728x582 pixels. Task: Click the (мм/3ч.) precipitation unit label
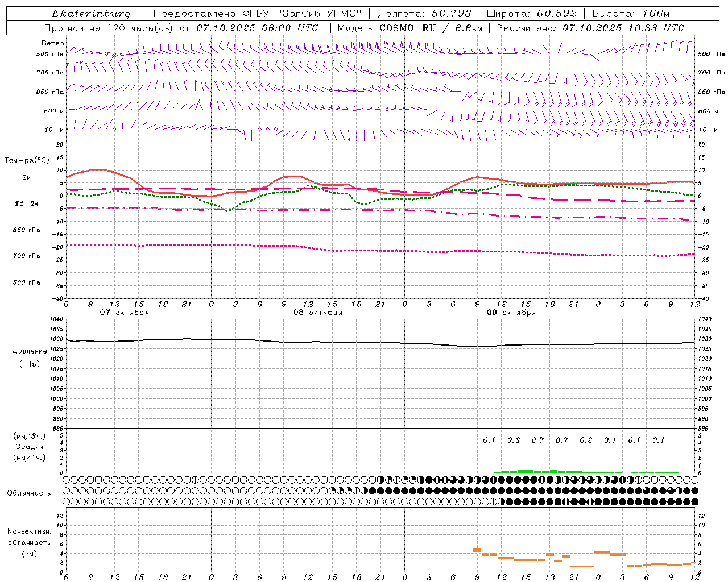pyautogui.click(x=29, y=436)
